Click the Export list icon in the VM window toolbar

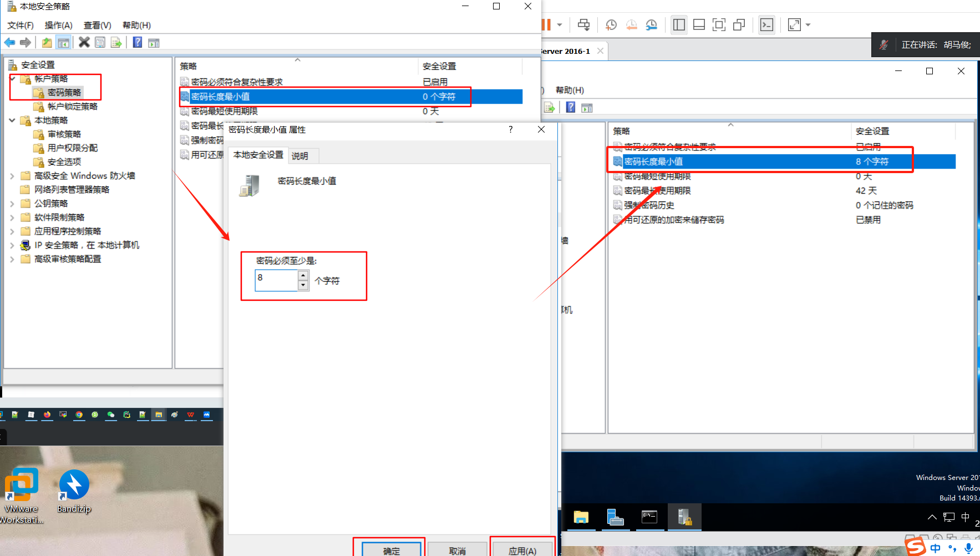549,108
